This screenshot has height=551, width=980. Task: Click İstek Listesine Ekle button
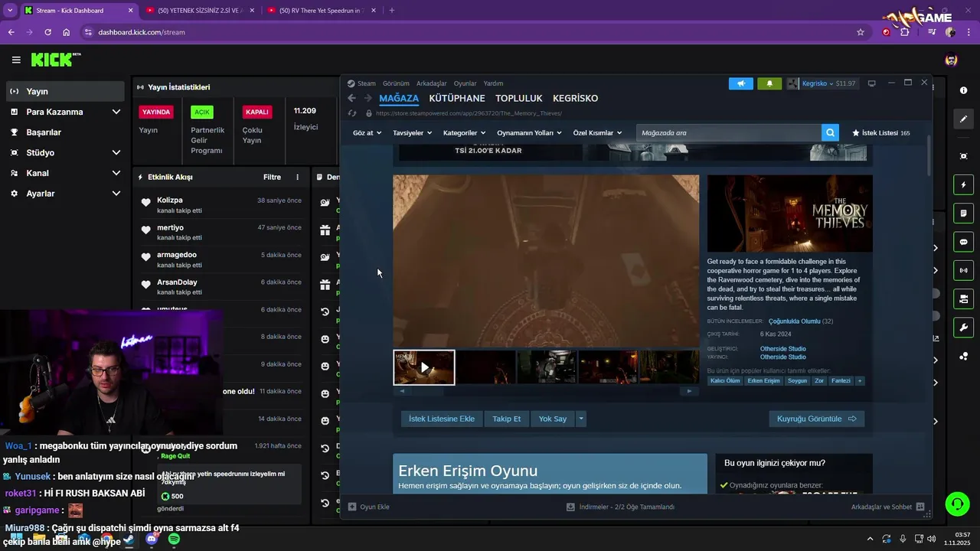442,419
